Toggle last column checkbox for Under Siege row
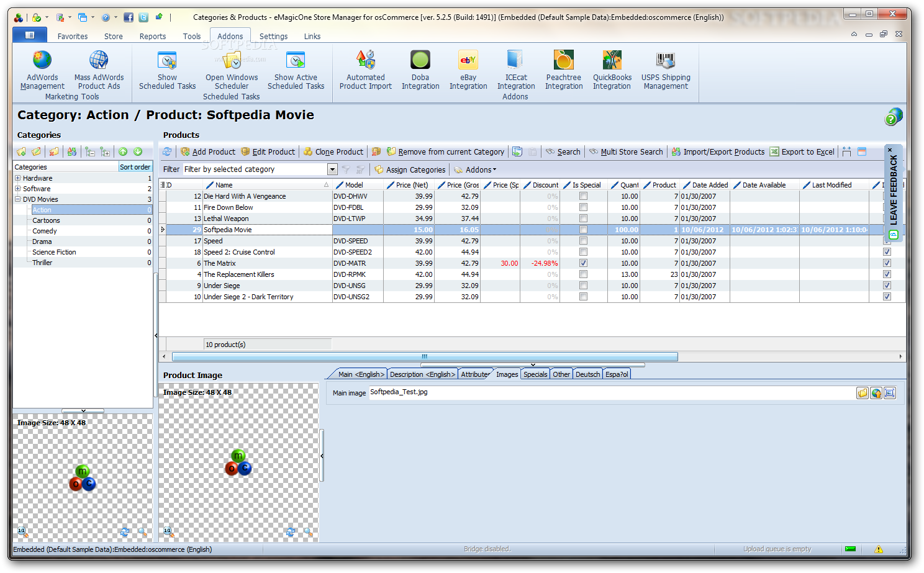Screen dimensions: 924x573 [887, 286]
